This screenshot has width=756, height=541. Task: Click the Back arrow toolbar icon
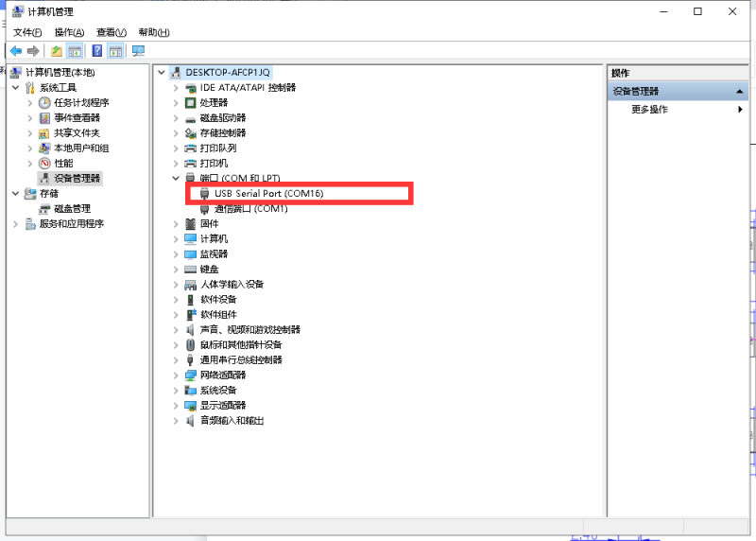(x=16, y=51)
